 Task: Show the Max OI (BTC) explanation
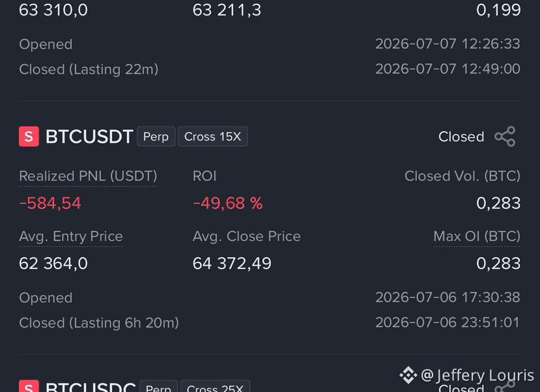pos(477,236)
